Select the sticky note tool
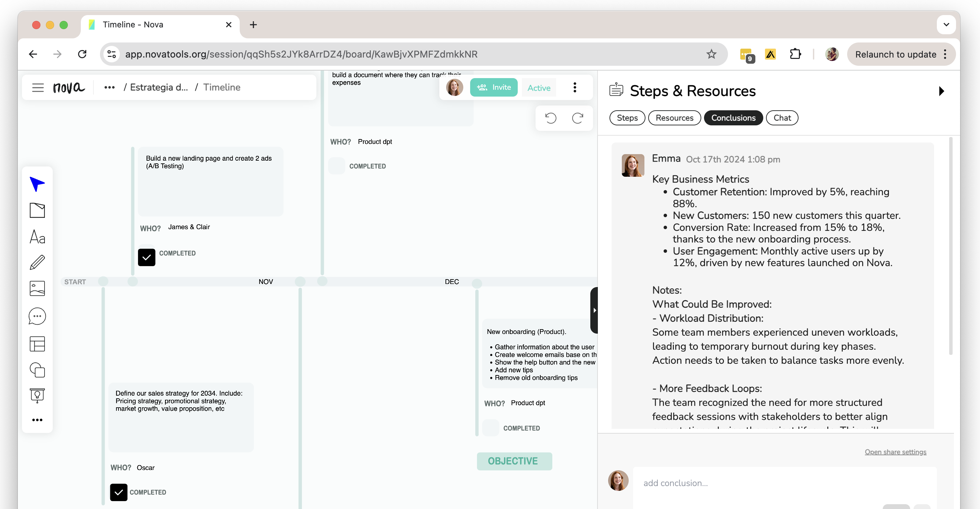 pos(37,210)
